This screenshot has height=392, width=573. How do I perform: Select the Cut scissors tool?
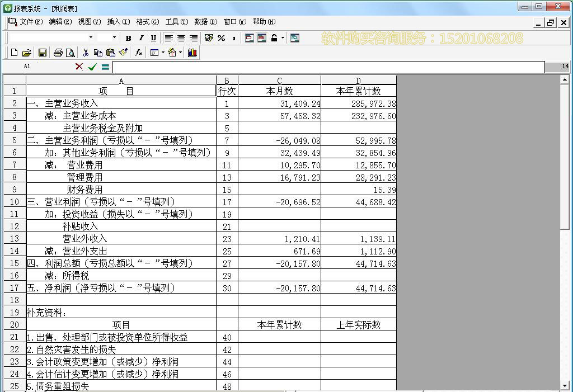86,52
